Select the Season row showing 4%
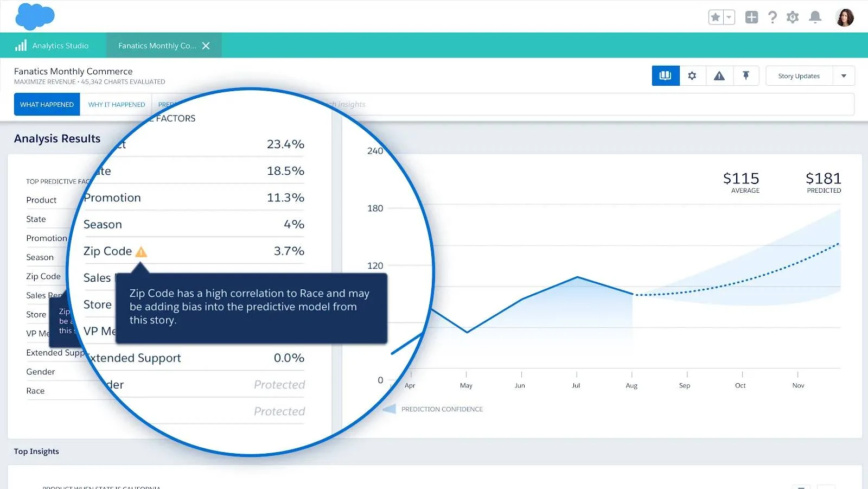 (x=194, y=224)
